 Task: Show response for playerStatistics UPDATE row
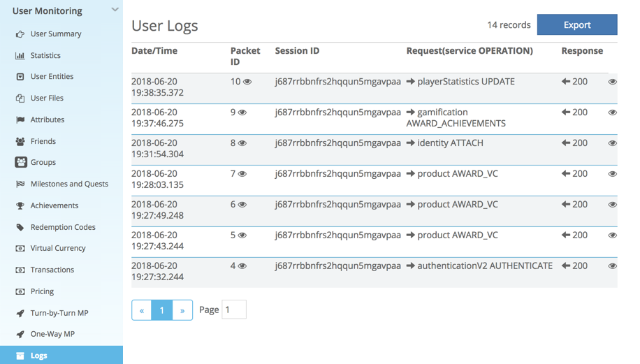(612, 82)
